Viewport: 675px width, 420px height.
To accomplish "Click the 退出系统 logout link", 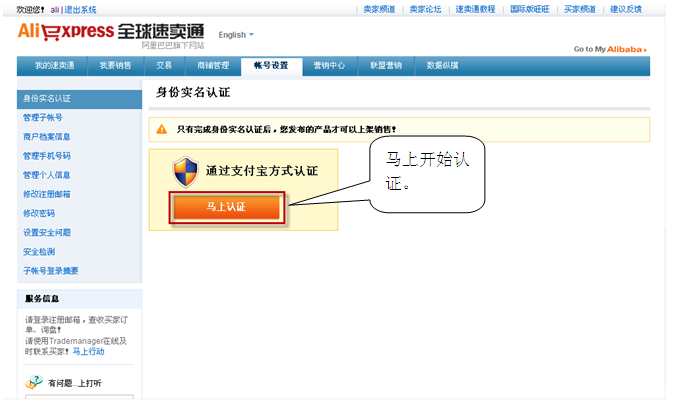I will click(81, 9).
